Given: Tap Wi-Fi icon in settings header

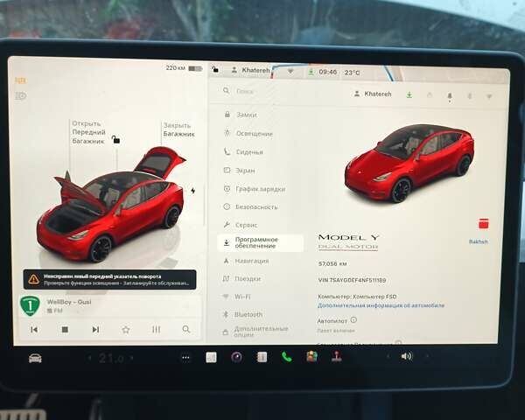Looking at the screenshot, I should coord(489,97).
